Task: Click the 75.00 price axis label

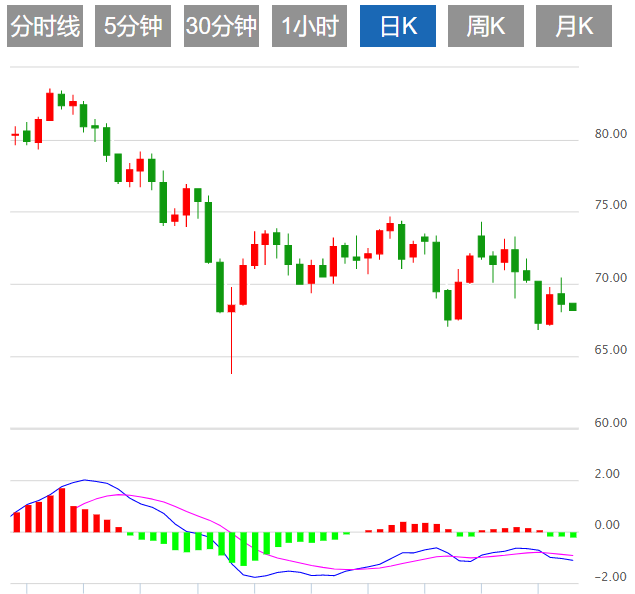Action: tap(610, 205)
